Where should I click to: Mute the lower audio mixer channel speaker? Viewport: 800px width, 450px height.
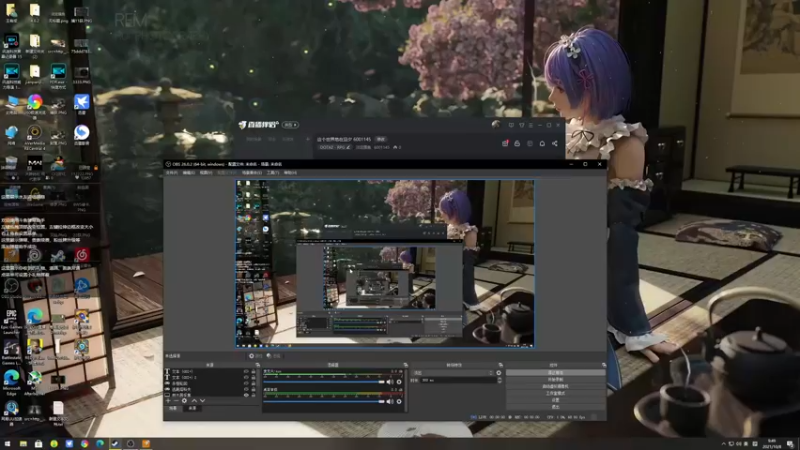tap(390, 402)
